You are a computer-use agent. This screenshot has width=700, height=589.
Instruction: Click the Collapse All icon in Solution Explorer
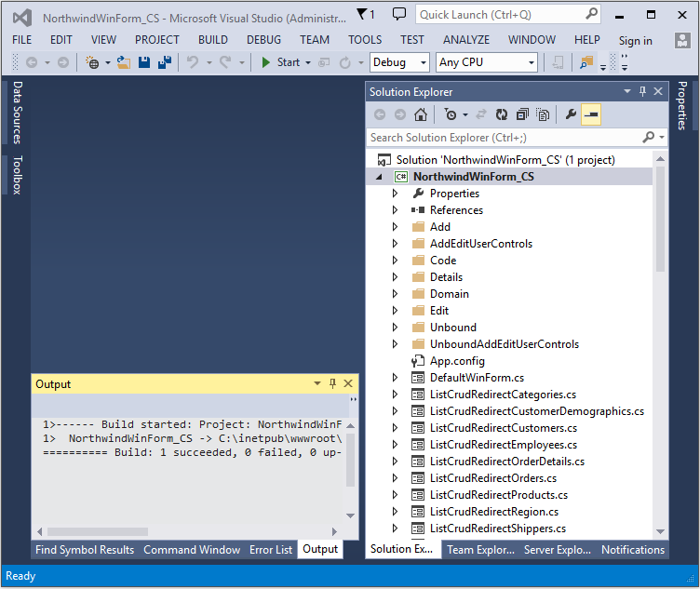click(x=522, y=115)
